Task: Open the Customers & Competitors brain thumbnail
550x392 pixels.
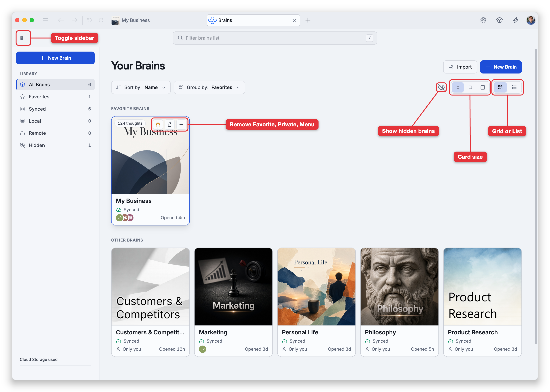Action: (150, 287)
